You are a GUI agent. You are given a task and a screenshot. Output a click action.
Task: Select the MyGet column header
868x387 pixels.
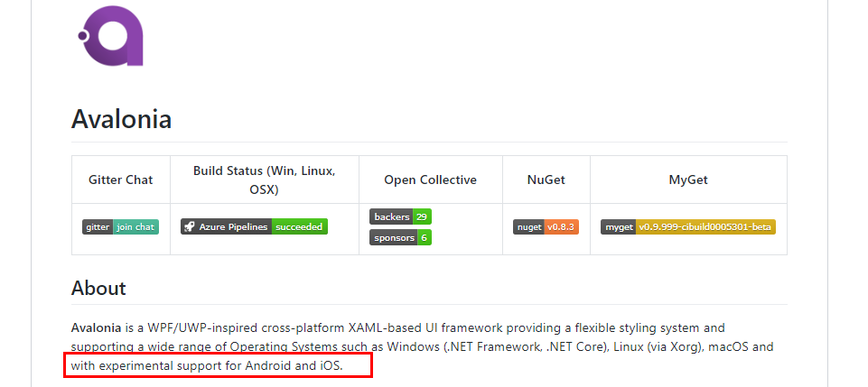pyautogui.click(x=688, y=180)
